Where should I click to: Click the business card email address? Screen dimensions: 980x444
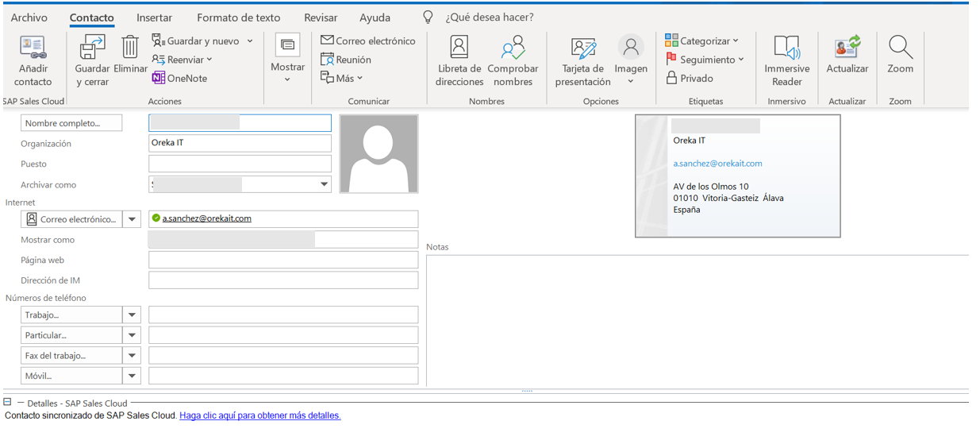[717, 164]
